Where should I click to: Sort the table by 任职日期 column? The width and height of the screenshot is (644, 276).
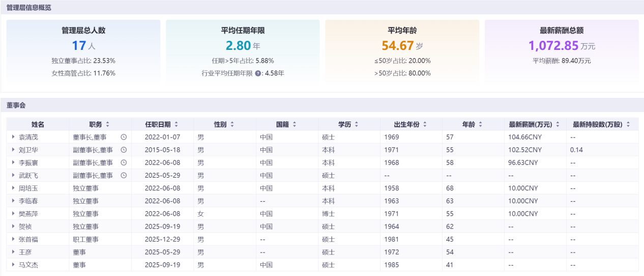click(176, 124)
